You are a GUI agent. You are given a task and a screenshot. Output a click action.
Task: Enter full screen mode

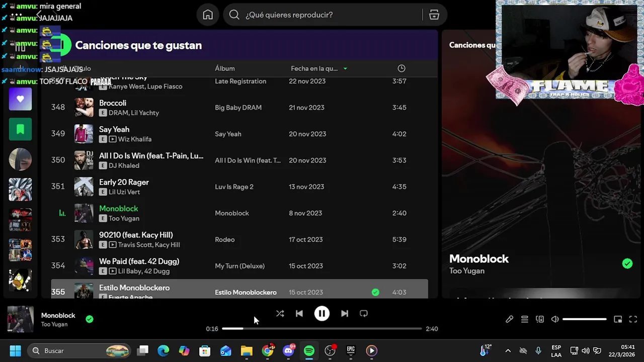tap(633, 319)
